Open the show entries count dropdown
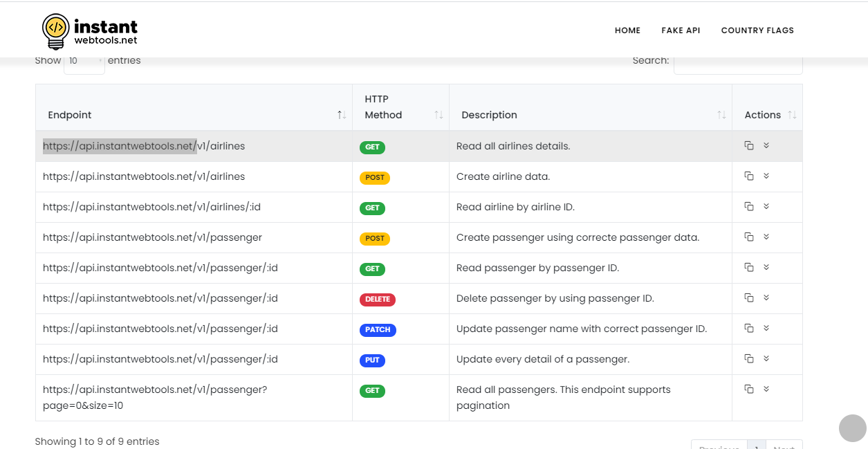This screenshot has width=868, height=449. click(84, 62)
